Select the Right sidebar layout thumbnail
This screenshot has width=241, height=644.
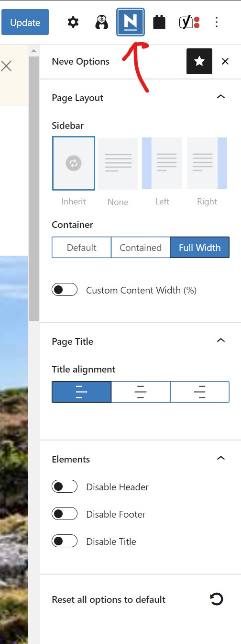[x=207, y=163]
